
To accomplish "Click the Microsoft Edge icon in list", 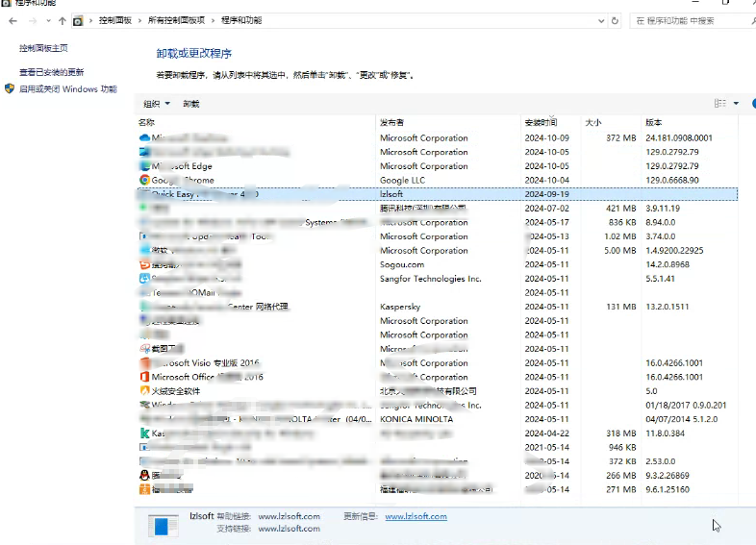I will 144,165.
